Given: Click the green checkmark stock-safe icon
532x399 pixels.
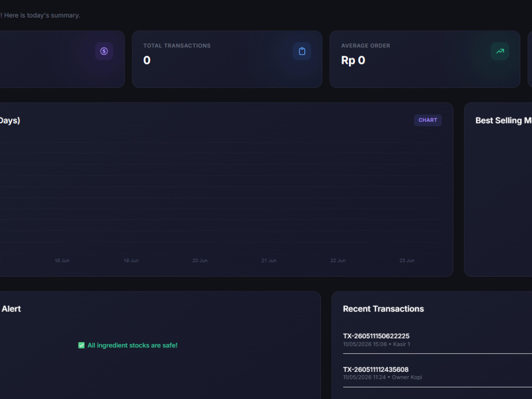Looking at the screenshot, I should coord(81,345).
